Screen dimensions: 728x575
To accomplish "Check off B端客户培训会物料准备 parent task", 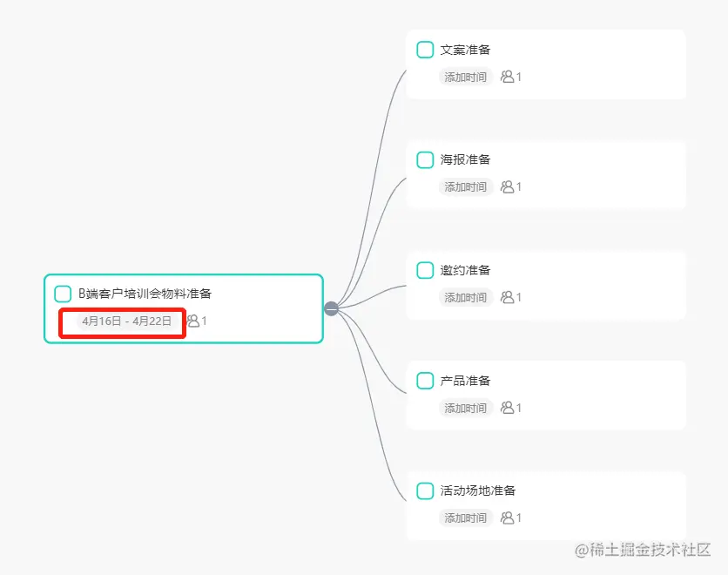I will pyautogui.click(x=63, y=294).
